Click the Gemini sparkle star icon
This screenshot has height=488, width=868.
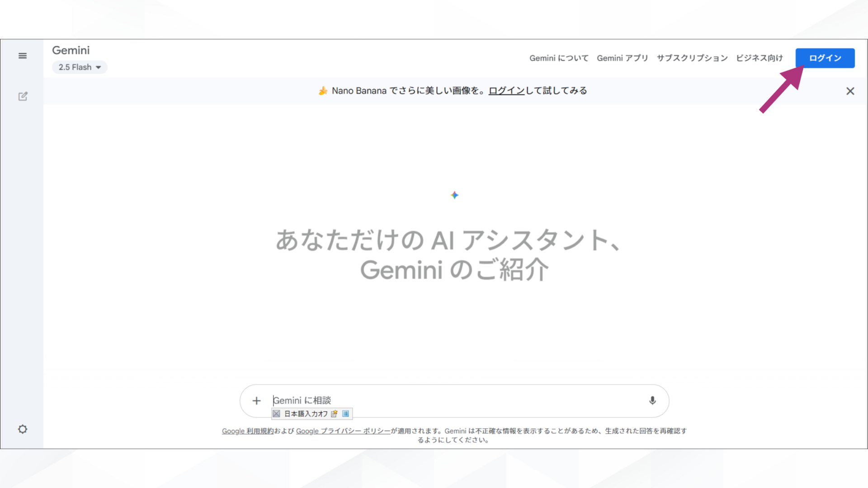454,195
